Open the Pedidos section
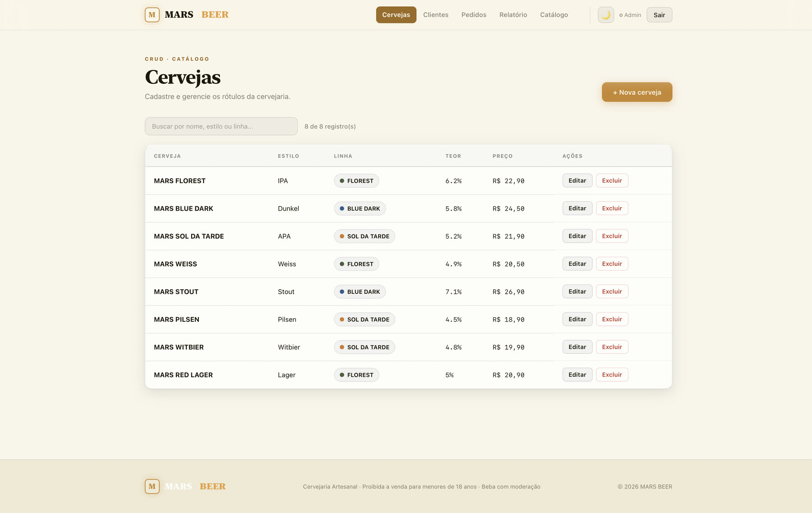 coord(474,15)
